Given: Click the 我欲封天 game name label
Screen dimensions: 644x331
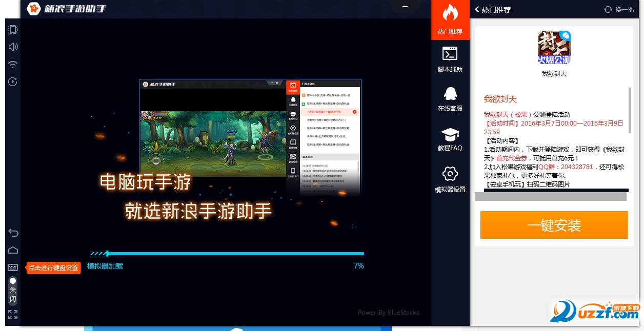Looking at the screenshot, I should [x=554, y=74].
